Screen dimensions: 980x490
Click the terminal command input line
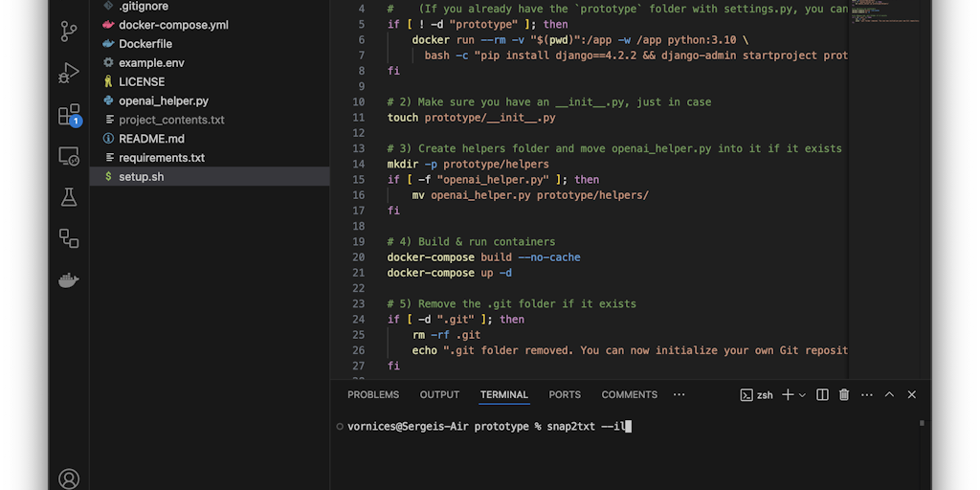(574, 426)
